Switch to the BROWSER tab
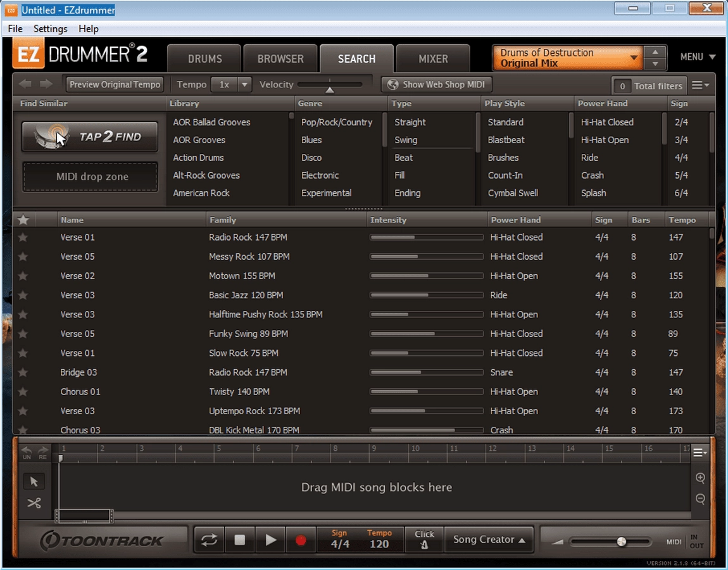The height and width of the screenshot is (570, 728). pyautogui.click(x=280, y=58)
